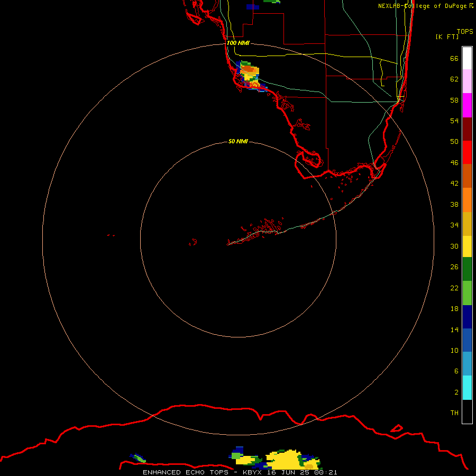Click the 6 legend value label
Screen dimensions: 476x476
click(x=456, y=371)
